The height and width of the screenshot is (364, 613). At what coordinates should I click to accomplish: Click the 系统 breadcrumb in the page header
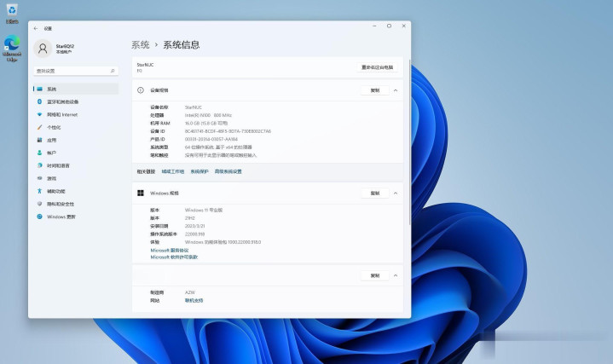click(141, 45)
